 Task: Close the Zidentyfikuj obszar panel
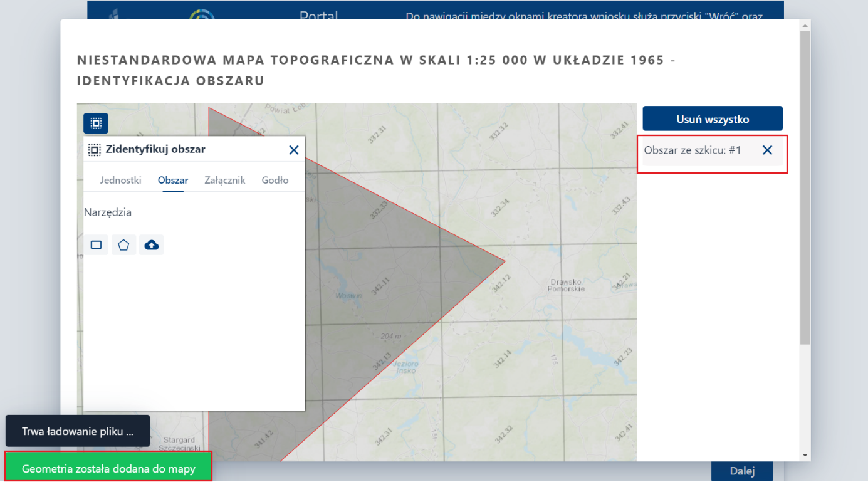click(294, 150)
